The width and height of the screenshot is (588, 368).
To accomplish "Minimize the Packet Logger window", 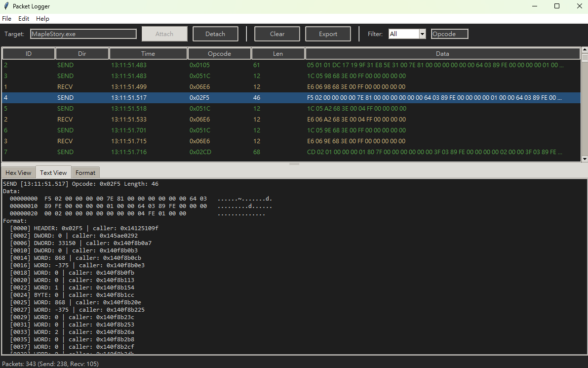I will [x=535, y=6].
